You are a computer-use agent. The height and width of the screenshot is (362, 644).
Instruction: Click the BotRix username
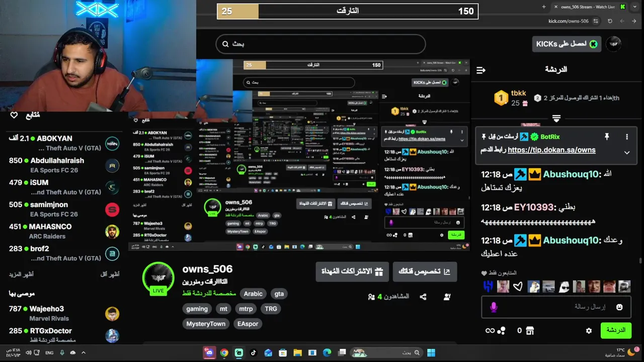click(x=550, y=137)
